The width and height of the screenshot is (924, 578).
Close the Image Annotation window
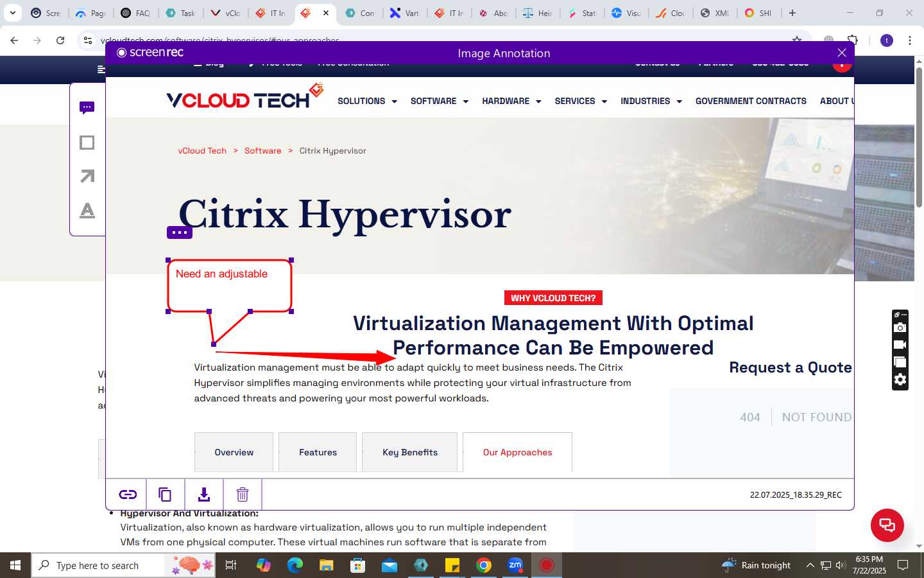point(842,53)
